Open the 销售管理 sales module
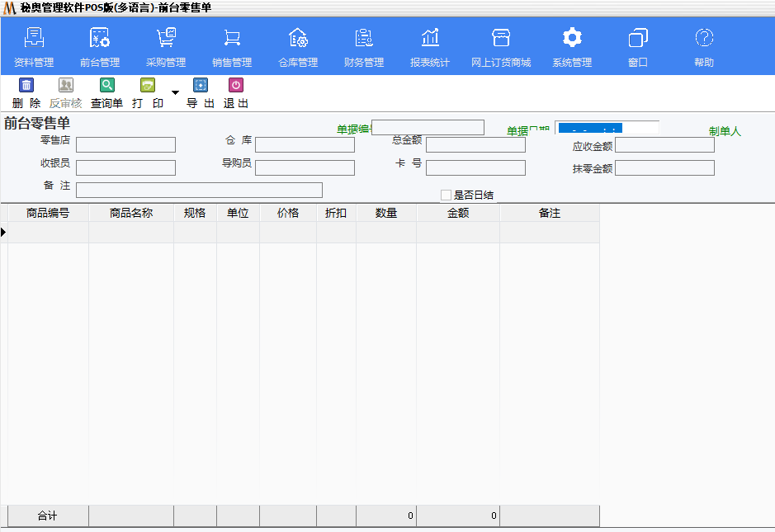The width and height of the screenshot is (775, 532). point(232,47)
